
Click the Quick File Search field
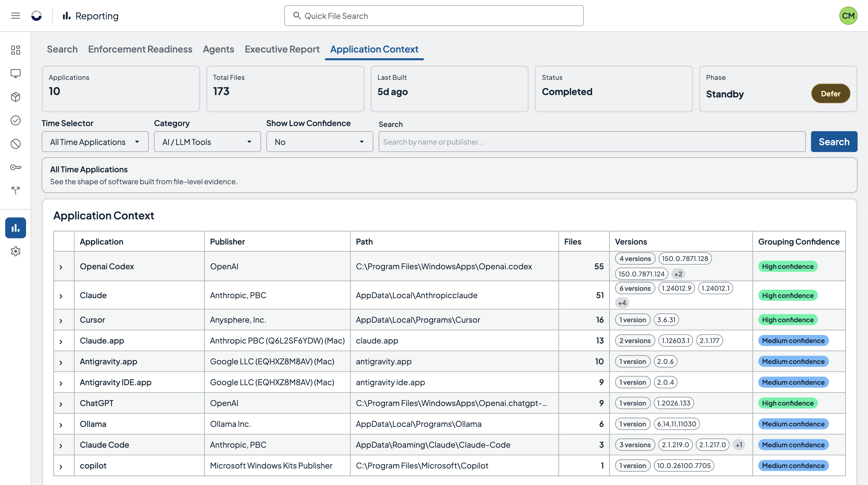434,15
